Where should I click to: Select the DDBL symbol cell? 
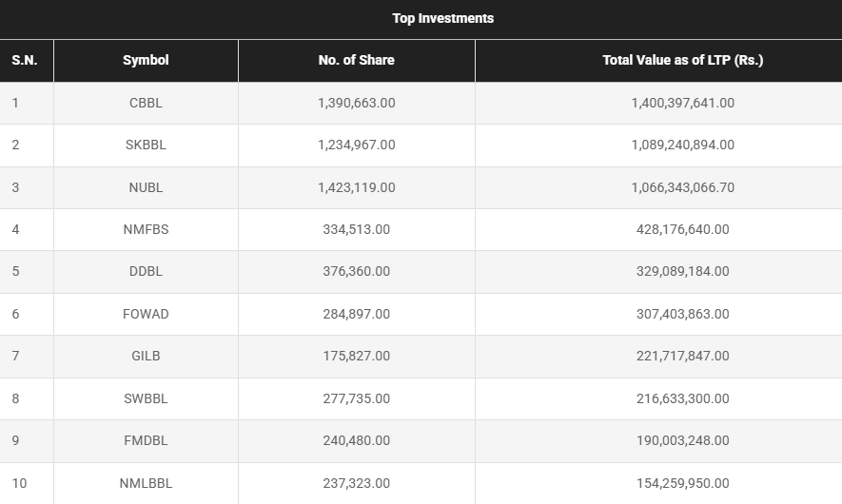(146, 271)
